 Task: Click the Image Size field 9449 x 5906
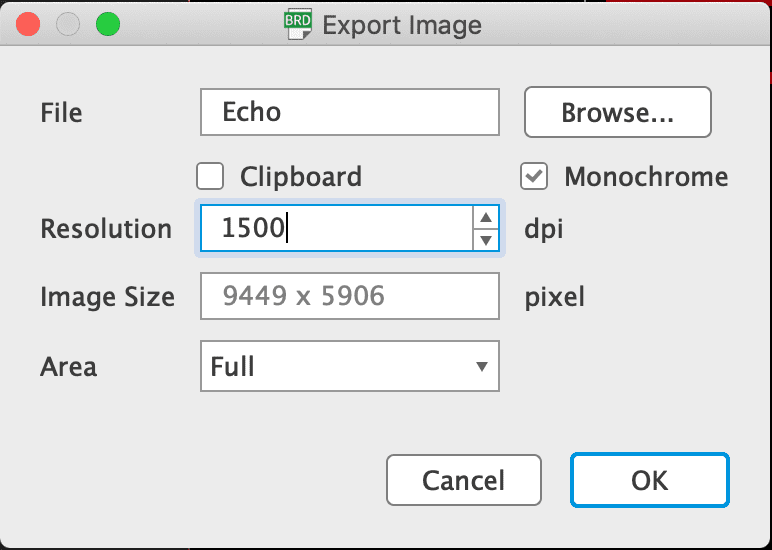349,297
